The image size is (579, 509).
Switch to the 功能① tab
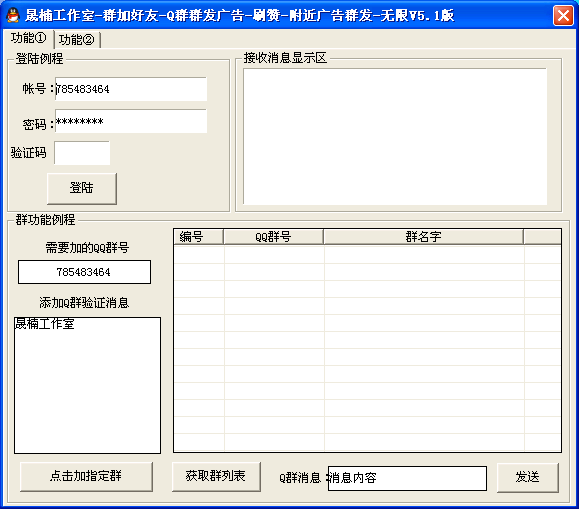[x=28, y=38]
